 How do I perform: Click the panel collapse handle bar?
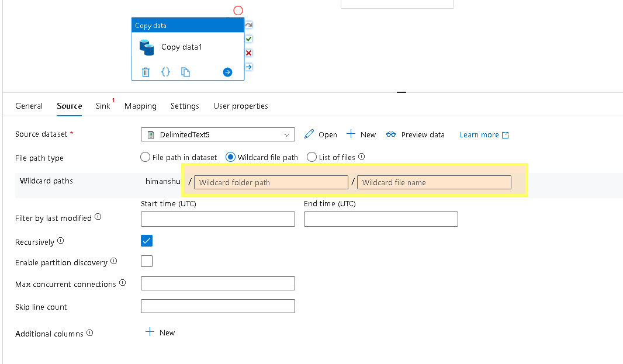tap(402, 92)
